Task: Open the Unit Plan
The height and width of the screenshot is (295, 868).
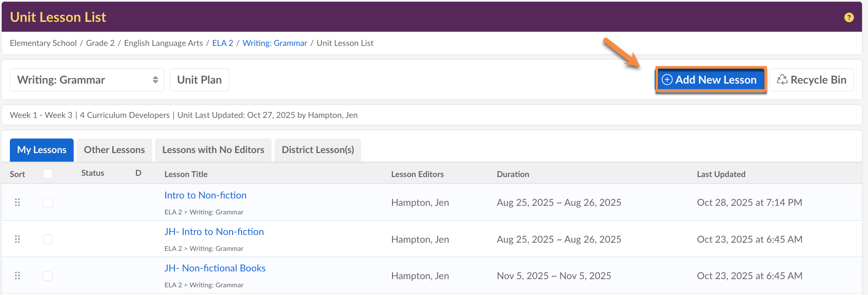Action: point(199,80)
